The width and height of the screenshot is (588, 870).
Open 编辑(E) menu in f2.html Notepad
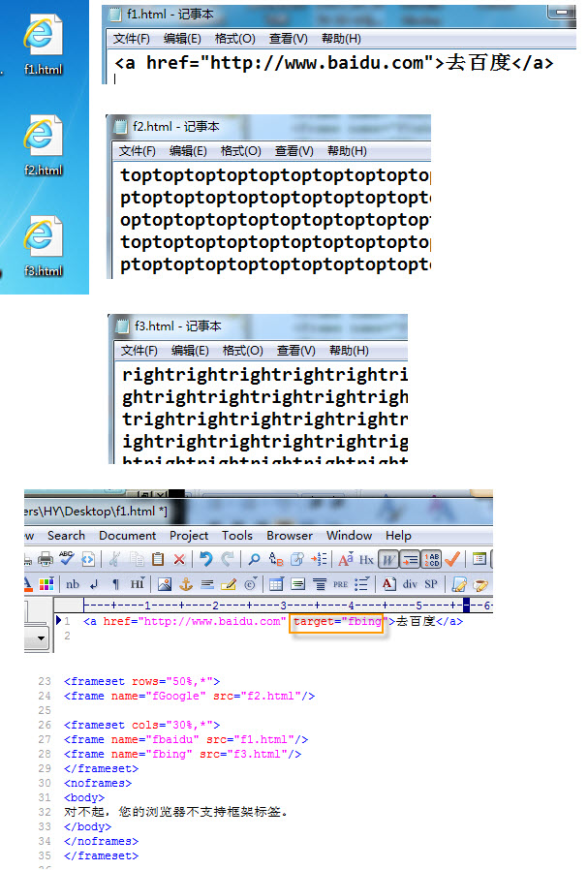[188, 151]
